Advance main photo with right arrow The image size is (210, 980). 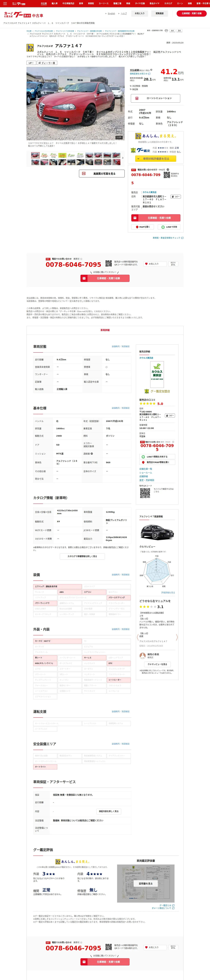tap(122, 104)
